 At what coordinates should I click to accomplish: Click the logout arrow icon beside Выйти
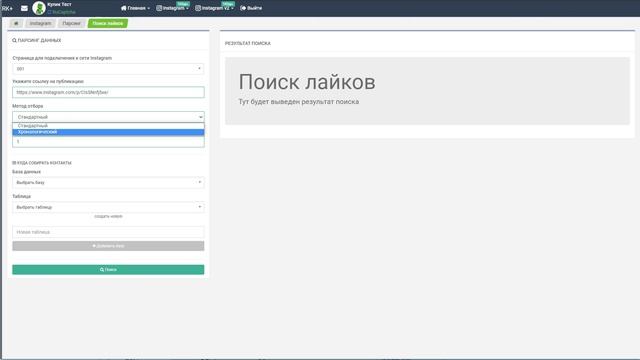[243, 8]
